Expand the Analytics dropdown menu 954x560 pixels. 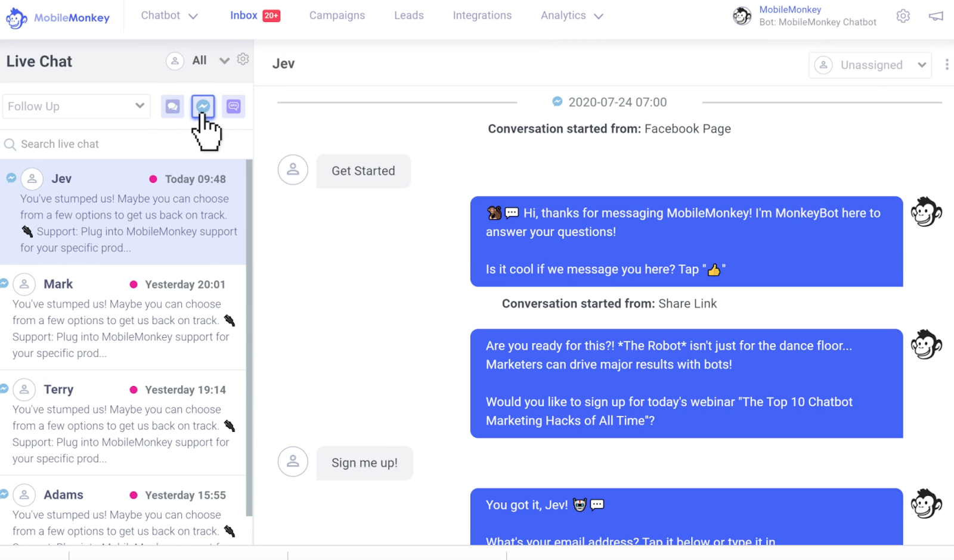pyautogui.click(x=572, y=15)
